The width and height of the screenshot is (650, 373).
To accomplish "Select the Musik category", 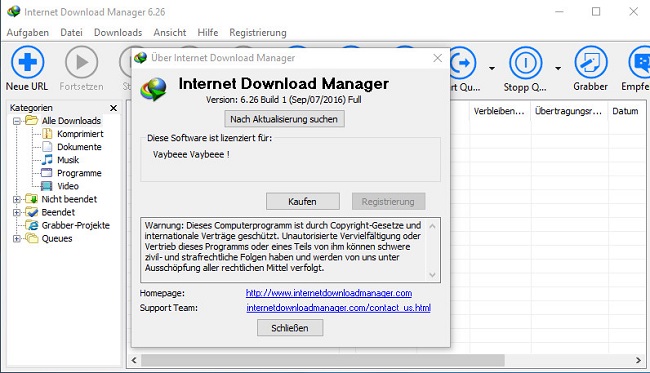I will point(68,160).
